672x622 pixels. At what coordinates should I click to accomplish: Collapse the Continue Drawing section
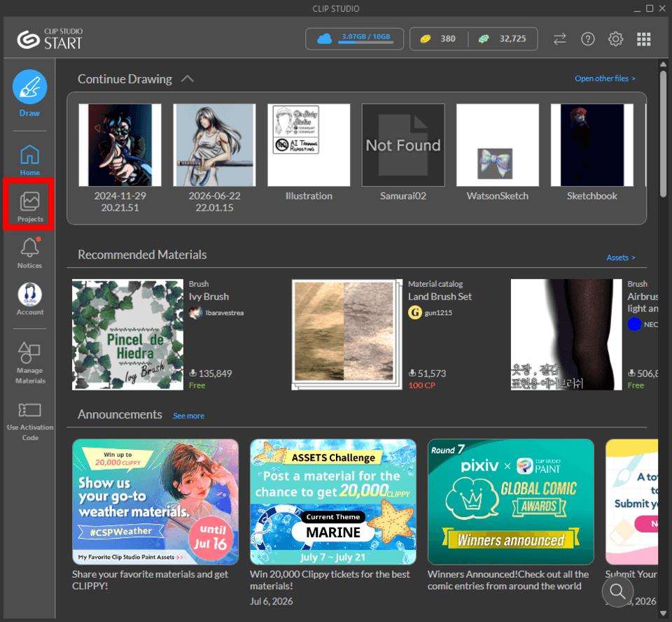coord(188,79)
